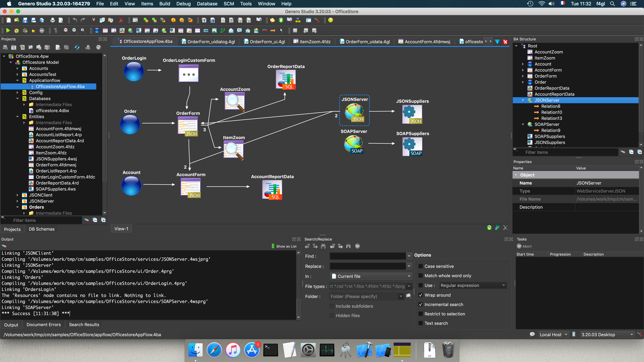Open the Regular expression dropdown
644x362 pixels.
point(473,285)
